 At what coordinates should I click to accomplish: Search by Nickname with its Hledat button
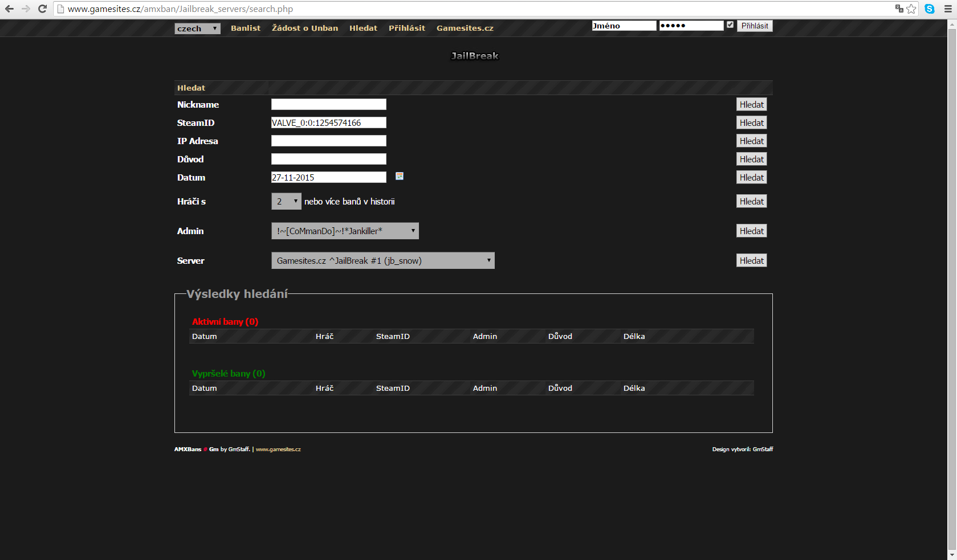pos(751,104)
